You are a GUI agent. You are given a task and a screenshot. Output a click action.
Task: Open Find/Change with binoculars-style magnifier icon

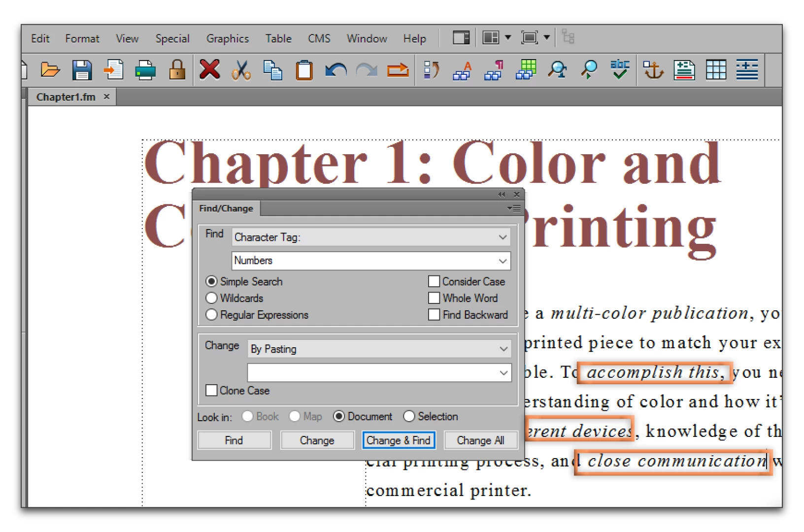click(x=557, y=70)
